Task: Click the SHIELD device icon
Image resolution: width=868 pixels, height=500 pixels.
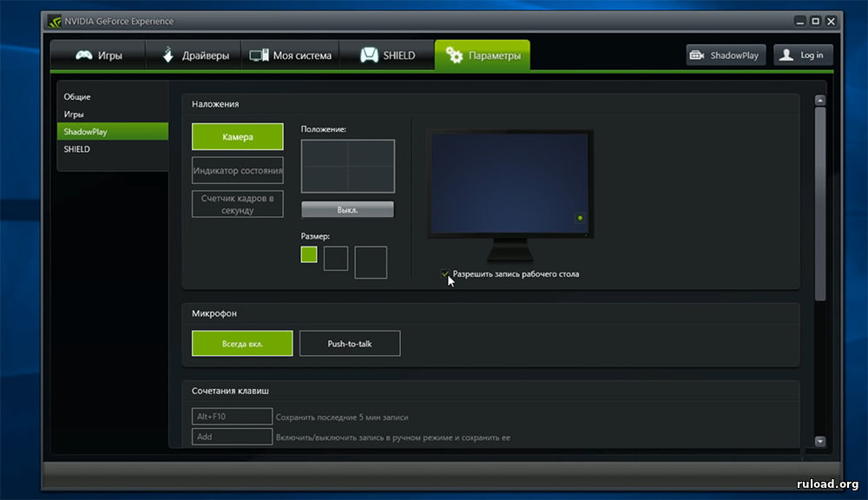Action: coord(369,55)
